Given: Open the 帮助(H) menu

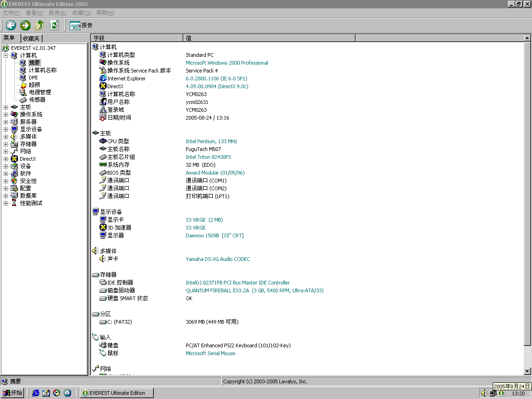Looking at the screenshot, I should pos(105,13).
